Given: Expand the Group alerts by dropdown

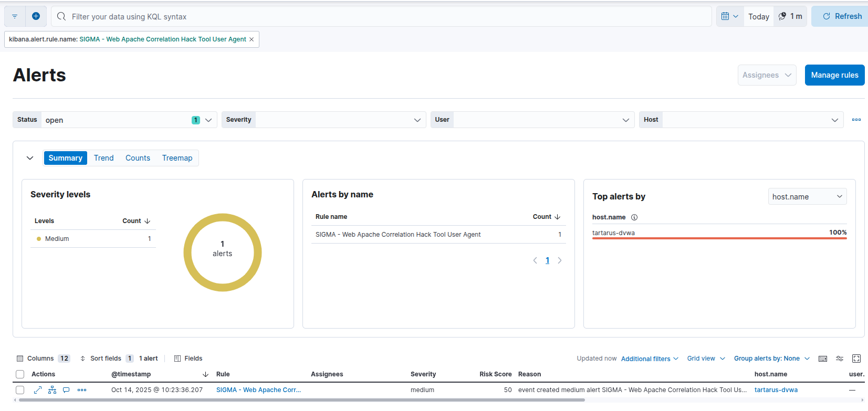Looking at the screenshot, I should coord(771,359).
